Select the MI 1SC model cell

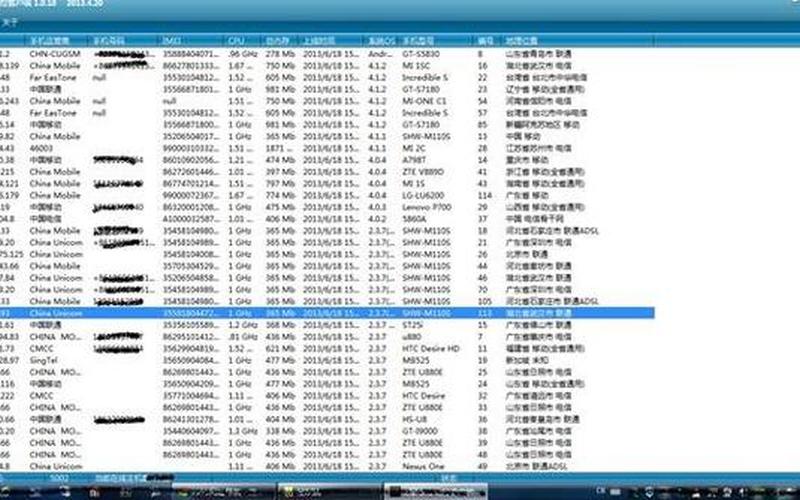pyautogui.click(x=416, y=65)
